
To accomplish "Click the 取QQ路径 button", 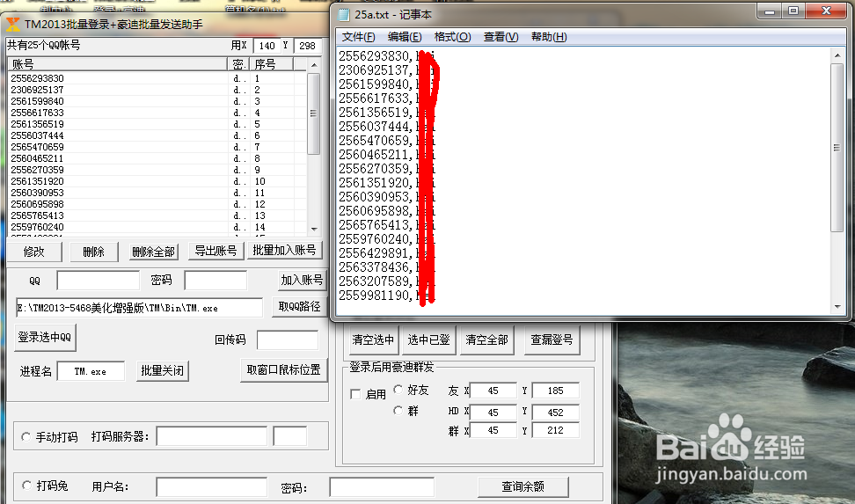I will coord(299,307).
